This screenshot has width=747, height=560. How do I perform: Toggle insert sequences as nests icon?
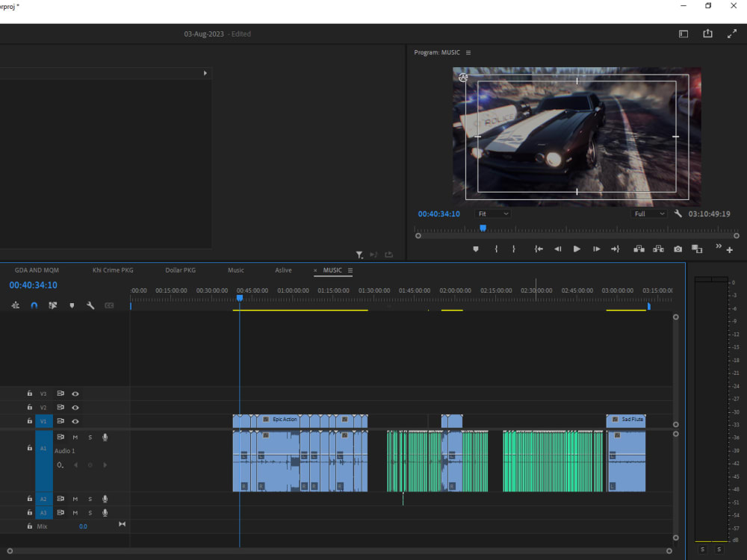tap(15, 305)
